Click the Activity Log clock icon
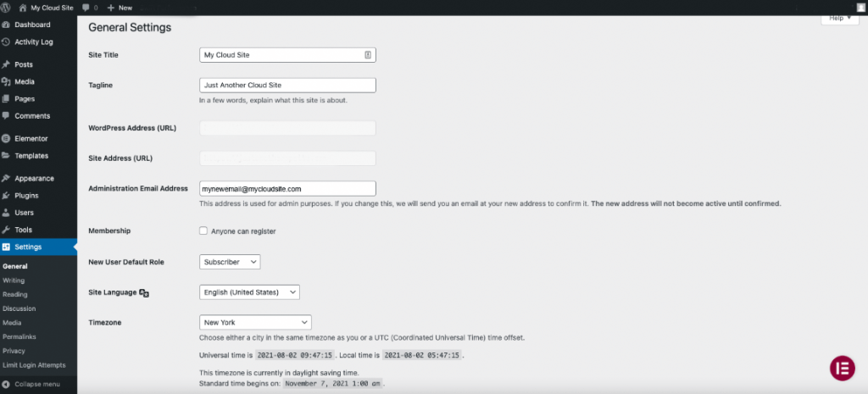Viewport: 868px width, 394px height. pyautogui.click(x=6, y=42)
